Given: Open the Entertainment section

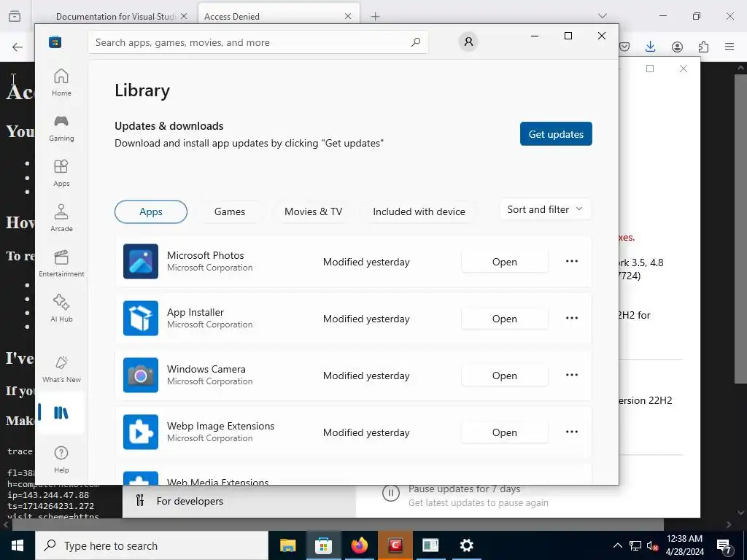Looking at the screenshot, I should point(61,264).
